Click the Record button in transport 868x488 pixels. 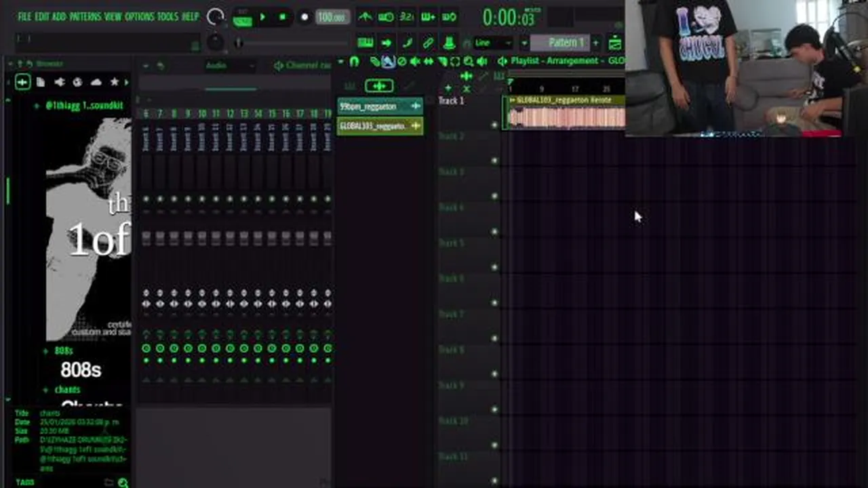click(x=304, y=17)
